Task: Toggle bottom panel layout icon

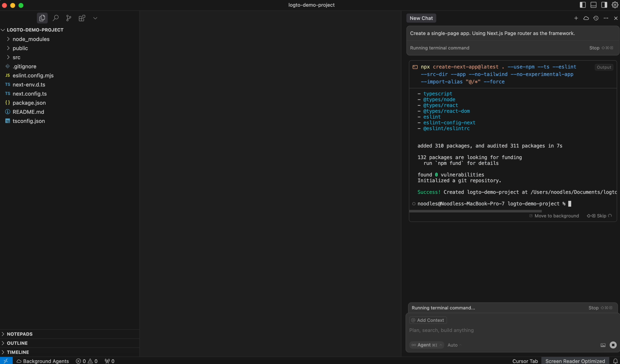Action: [593, 5]
